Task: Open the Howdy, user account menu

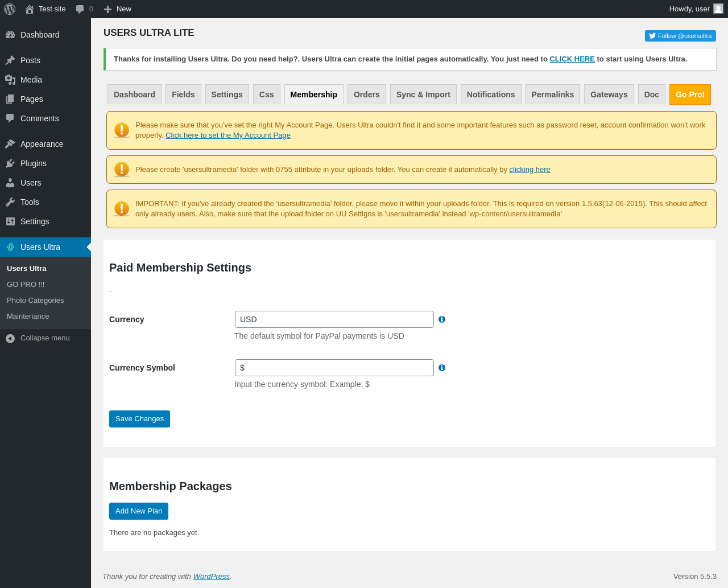Action: pyautogui.click(x=696, y=9)
